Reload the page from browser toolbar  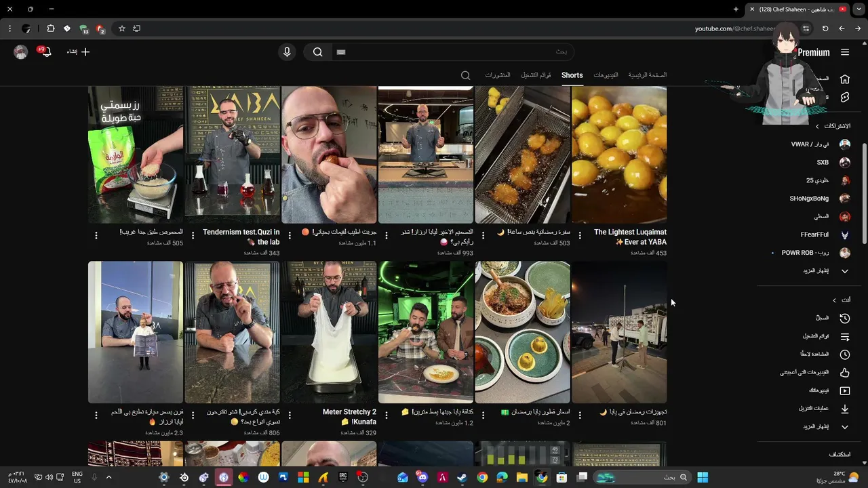825,28
